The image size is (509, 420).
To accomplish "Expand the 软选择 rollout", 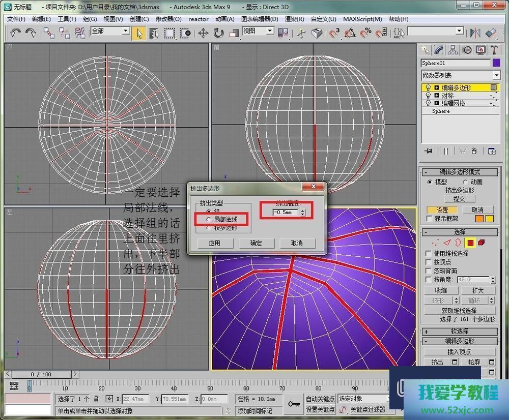I will pos(460,331).
